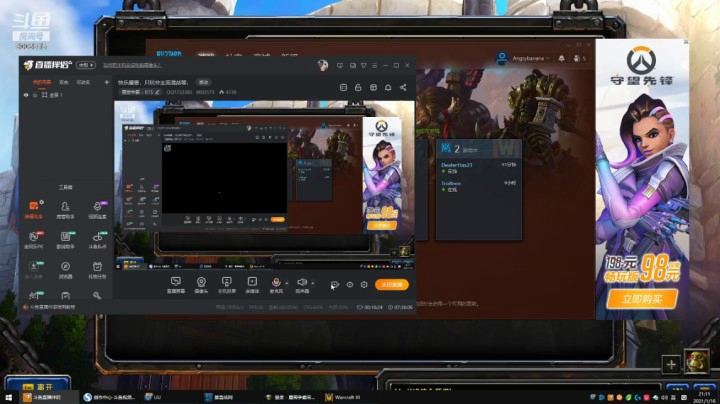Screen dimensions: 720x404
Task: Click the orange stop streaming button
Action: [x=392, y=285]
